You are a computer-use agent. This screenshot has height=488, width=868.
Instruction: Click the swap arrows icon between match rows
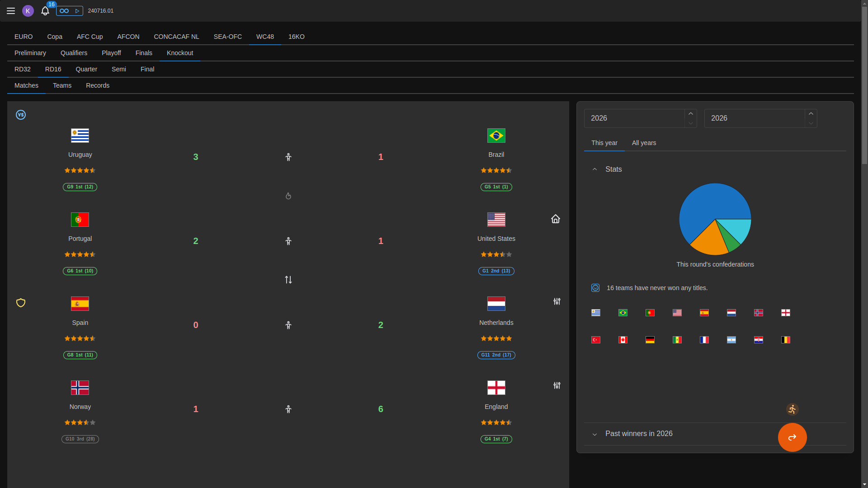(x=288, y=280)
